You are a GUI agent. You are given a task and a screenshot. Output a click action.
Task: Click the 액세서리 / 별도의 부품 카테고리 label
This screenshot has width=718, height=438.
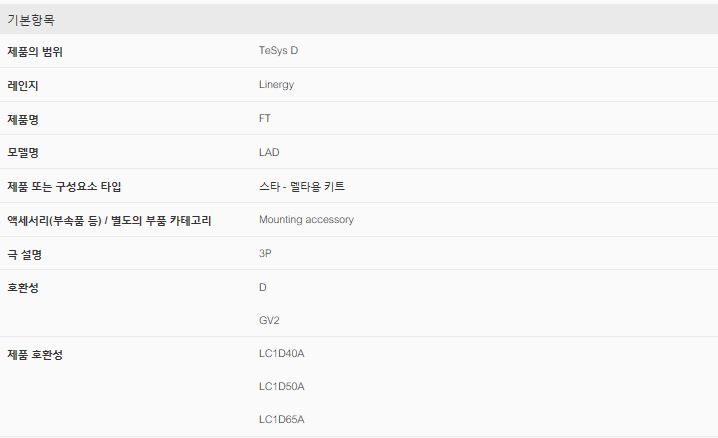click(109, 221)
